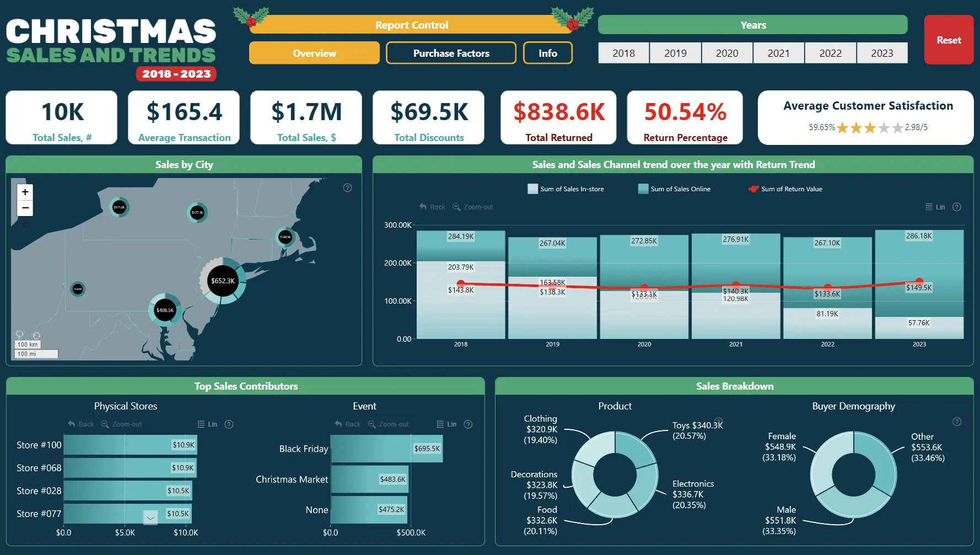Click the Zoom-out magnifier on the trend chart
Screen dimensions: 980x555
coord(456,207)
